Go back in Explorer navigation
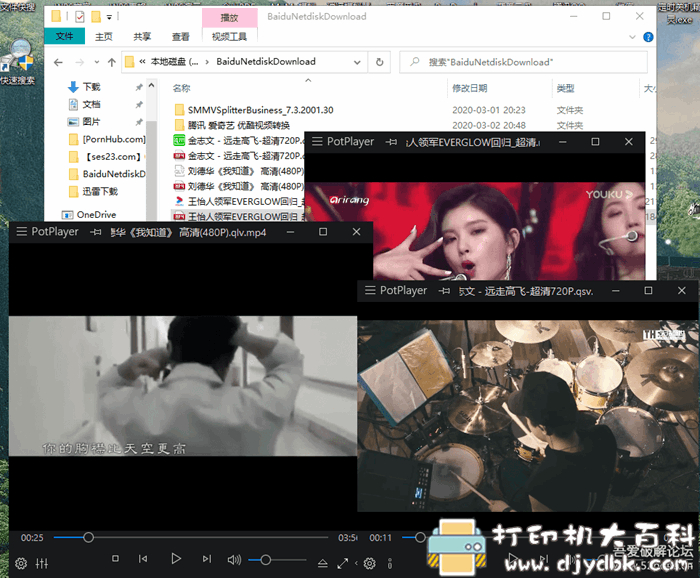 58,62
